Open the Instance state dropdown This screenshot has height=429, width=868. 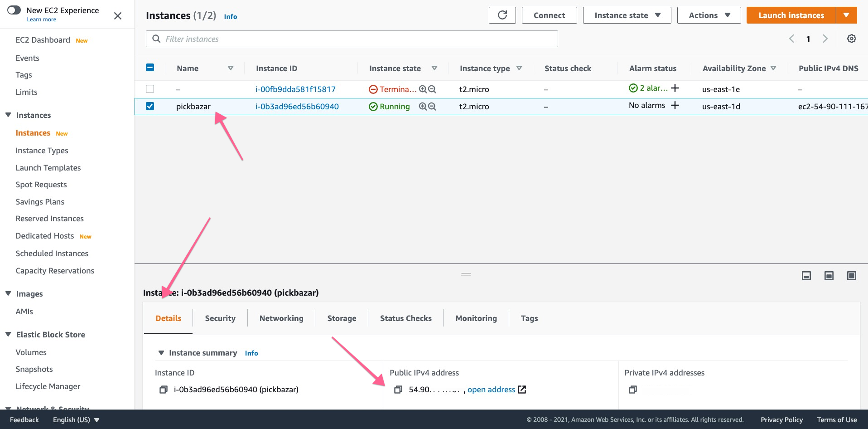tap(627, 15)
